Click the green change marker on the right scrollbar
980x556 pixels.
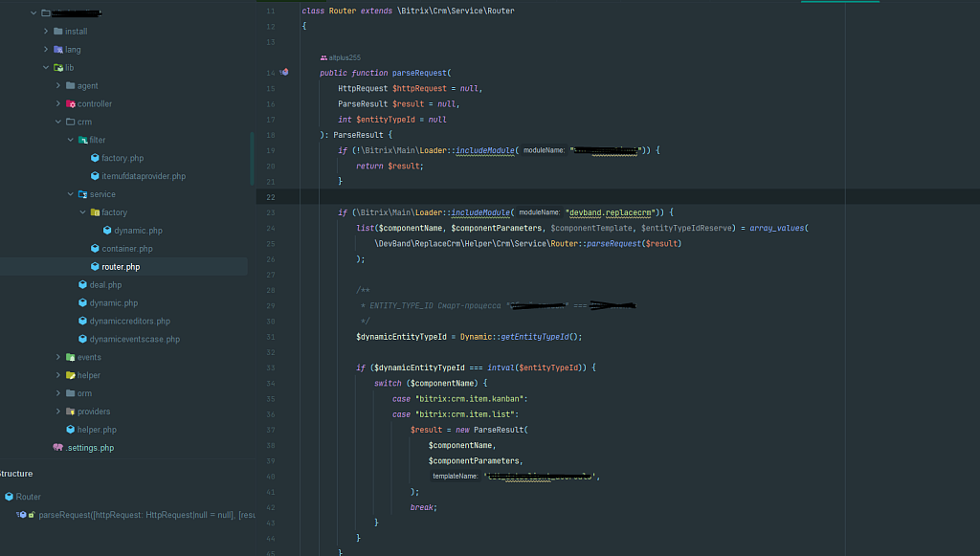click(x=840, y=3)
